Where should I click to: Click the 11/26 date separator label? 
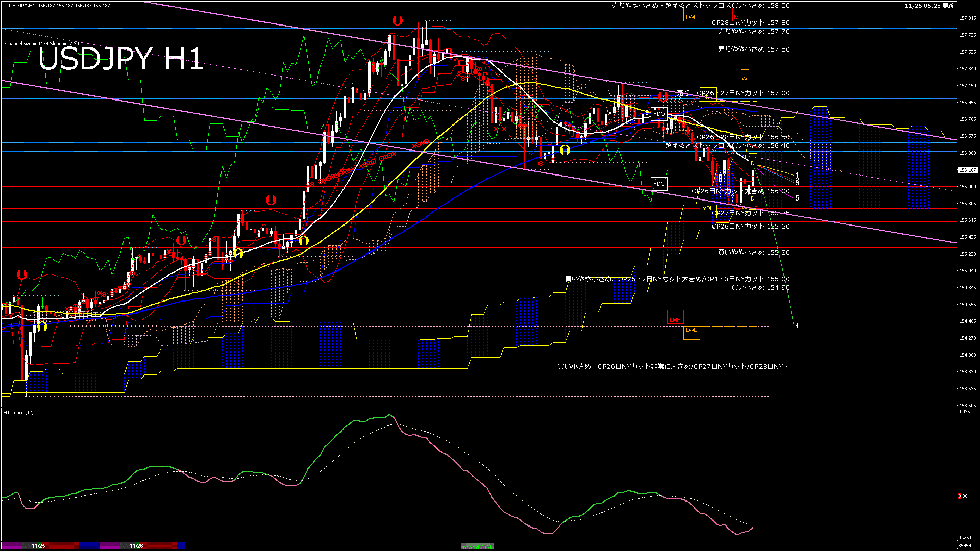click(x=135, y=546)
